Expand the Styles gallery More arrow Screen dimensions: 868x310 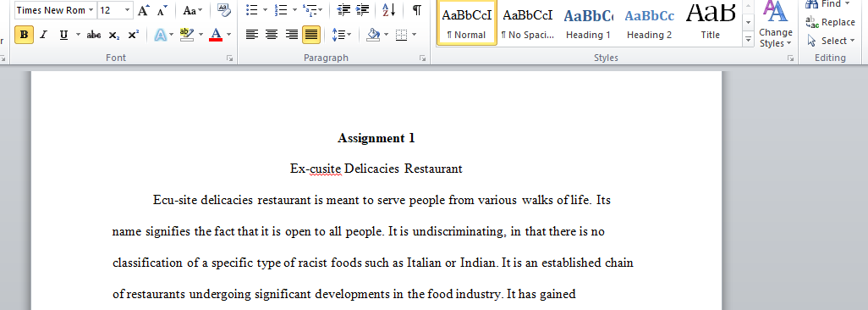coord(749,39)
